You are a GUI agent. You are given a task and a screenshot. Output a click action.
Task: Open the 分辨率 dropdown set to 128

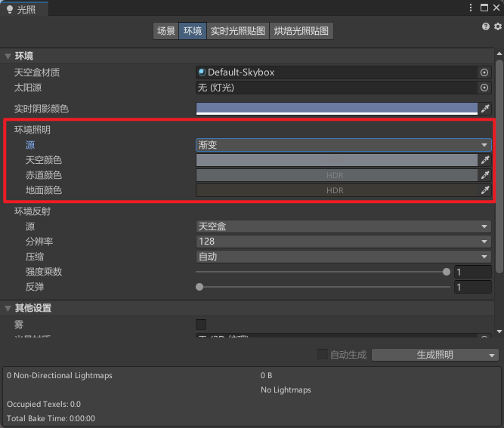pos(343,242)
